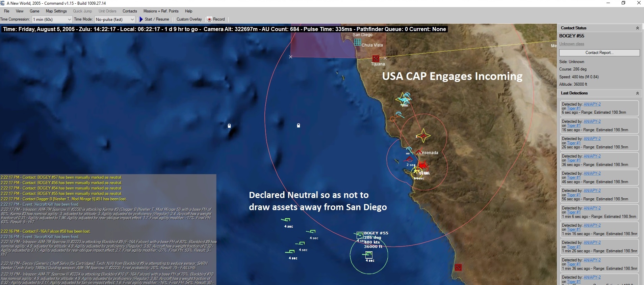Collapse the Last Detections panel
The width and height of the screenshot is (644, 285).
click(638, 93)
